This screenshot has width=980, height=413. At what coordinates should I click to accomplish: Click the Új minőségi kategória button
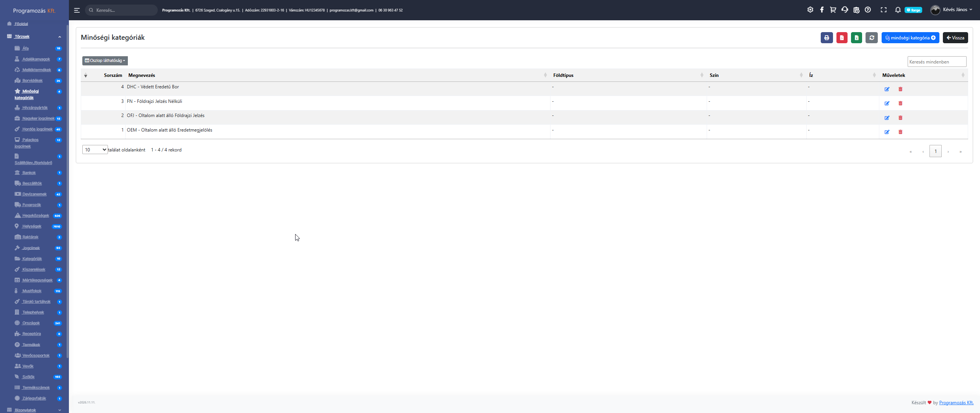[x=910, y=38]
